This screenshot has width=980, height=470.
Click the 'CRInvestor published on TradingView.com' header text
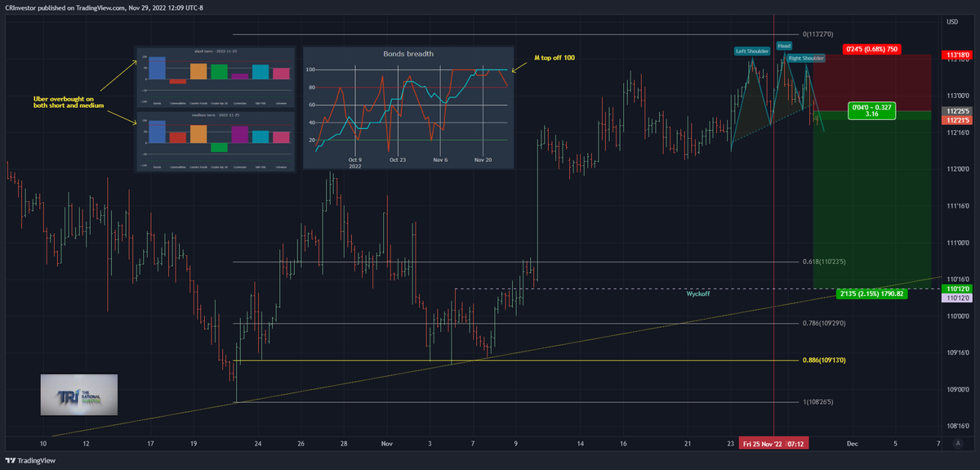click(x=65, y=7)
